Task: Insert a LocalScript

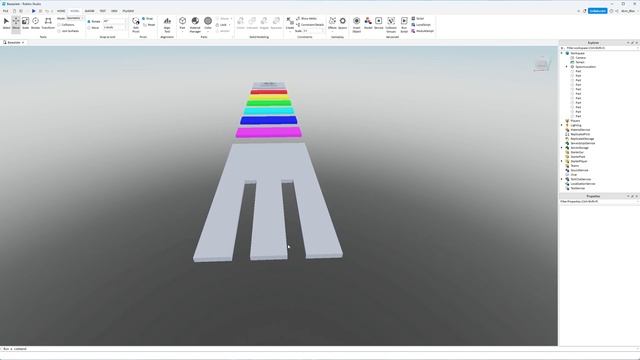Action: [x=421, y=24]
